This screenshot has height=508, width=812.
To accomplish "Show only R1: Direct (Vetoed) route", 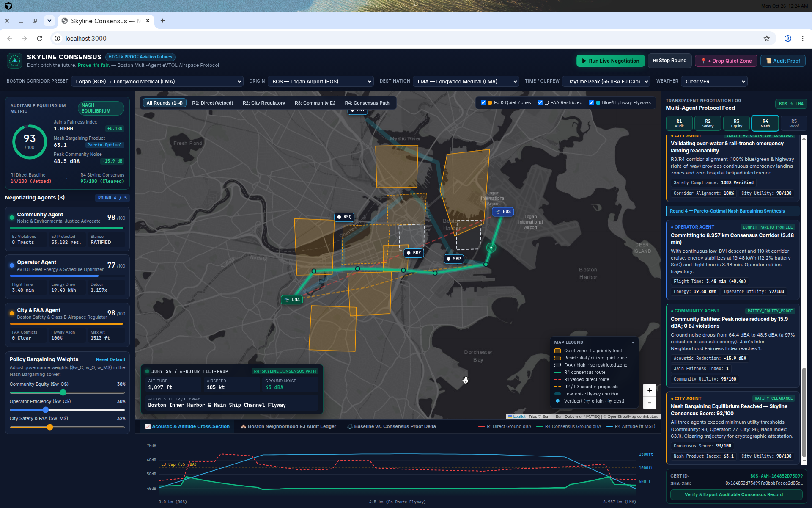I will 213,103.
